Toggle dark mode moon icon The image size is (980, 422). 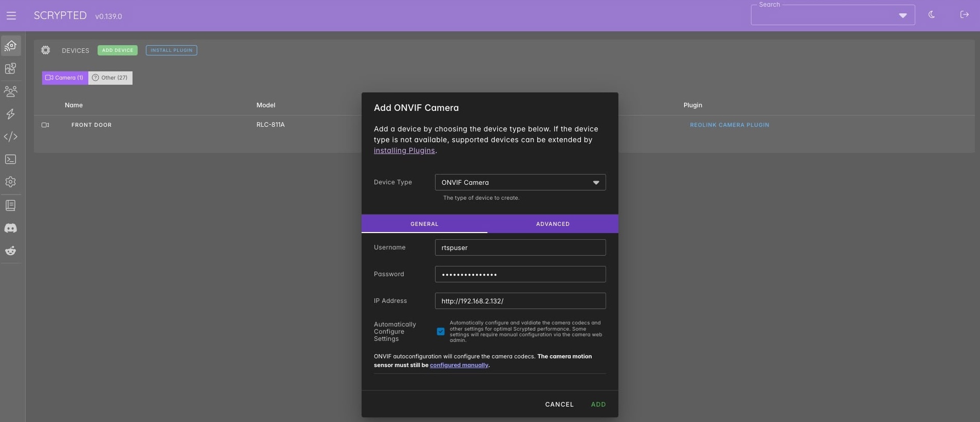click(x=932, y=15)
